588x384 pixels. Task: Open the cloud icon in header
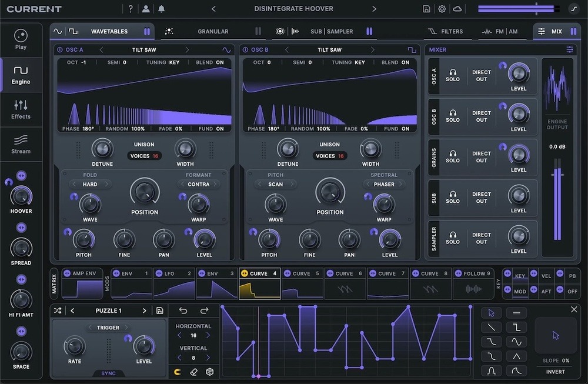pos(457,9)
